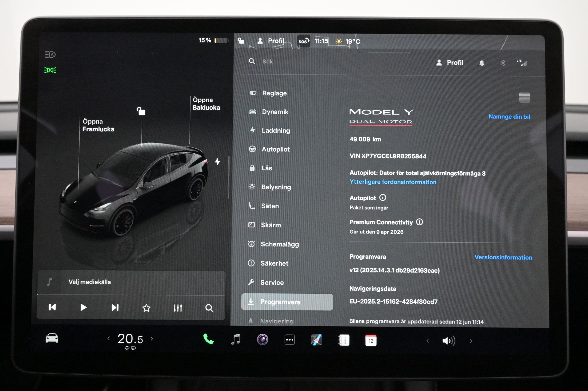Tap the 20.5 cabin temperature
588x391 pixels.
point(130,339)
